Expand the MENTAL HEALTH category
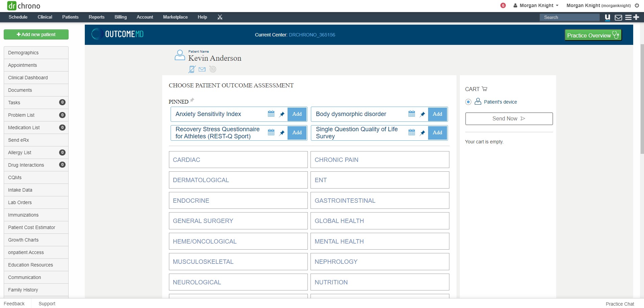 coord(379,242)
